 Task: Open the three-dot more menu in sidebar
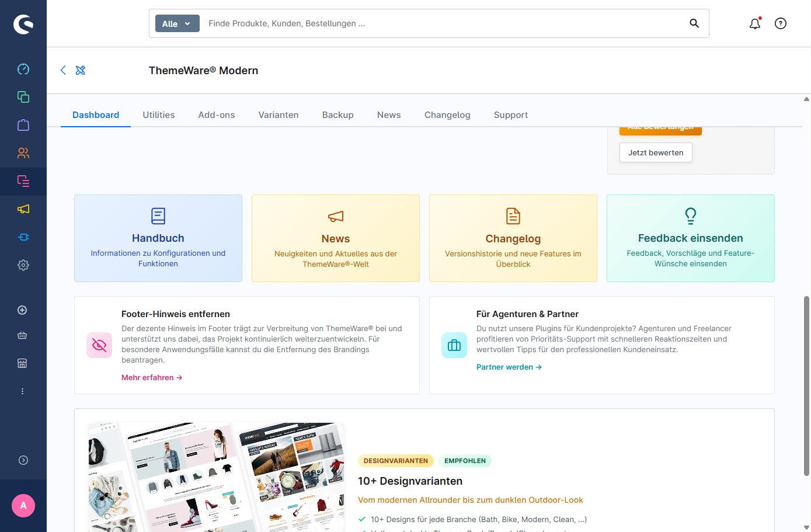(22, 391)
